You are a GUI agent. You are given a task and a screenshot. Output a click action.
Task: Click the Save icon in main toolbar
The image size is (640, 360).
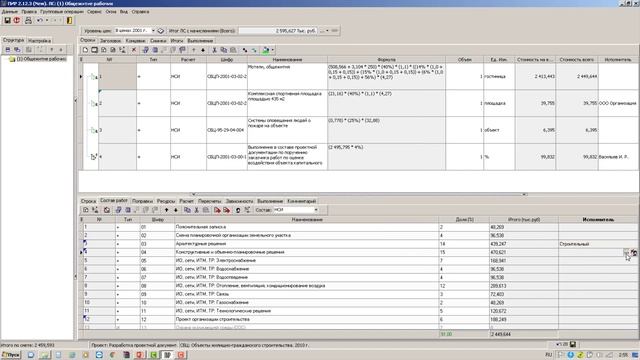pos(7,20)
